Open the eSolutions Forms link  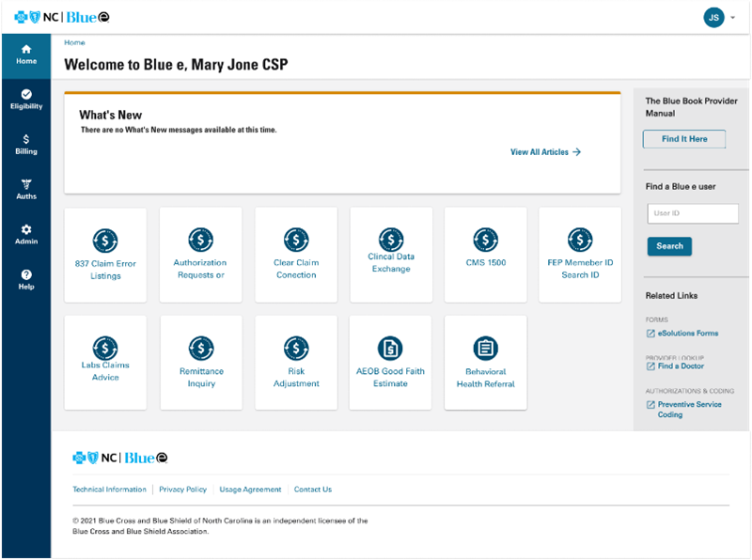click(x=687, y=333)
